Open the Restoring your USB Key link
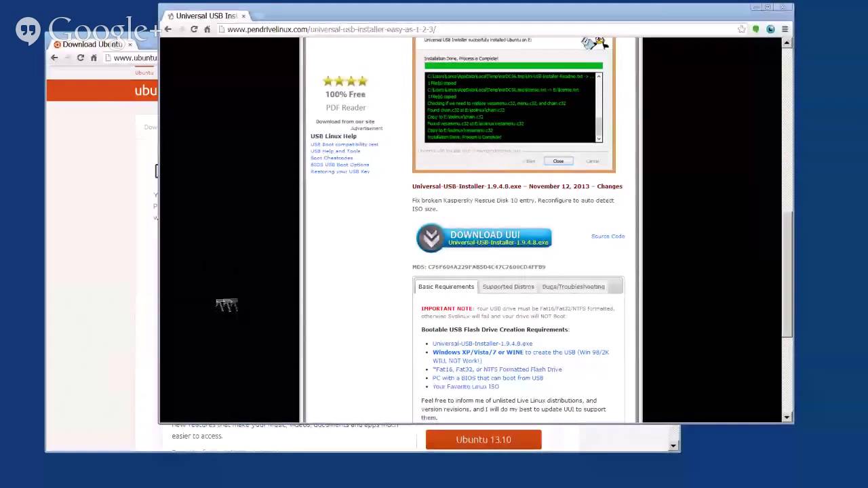 coord(340,171)
